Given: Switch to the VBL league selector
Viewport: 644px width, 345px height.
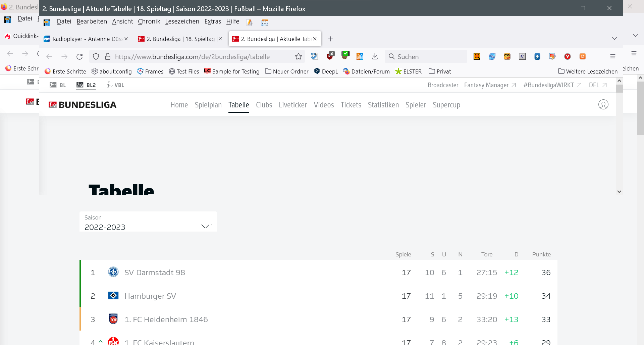Looking at the screenshot, I should (x=115, y=85).
